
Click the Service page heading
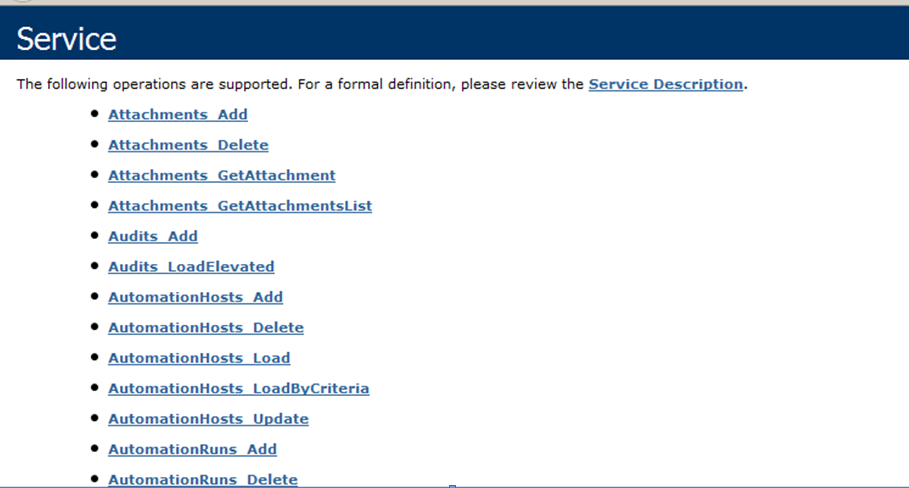coord(66,38)
